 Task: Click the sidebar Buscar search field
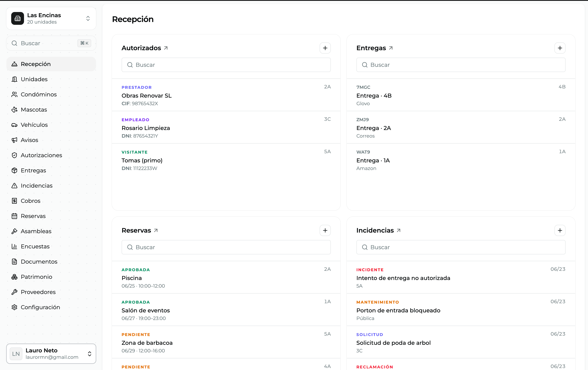click(51, 43)
